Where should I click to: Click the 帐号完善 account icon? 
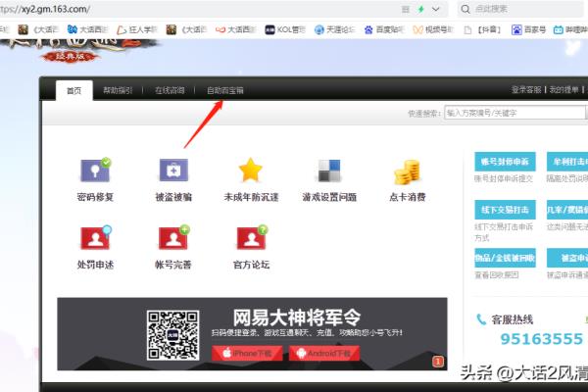pos(173,238)
